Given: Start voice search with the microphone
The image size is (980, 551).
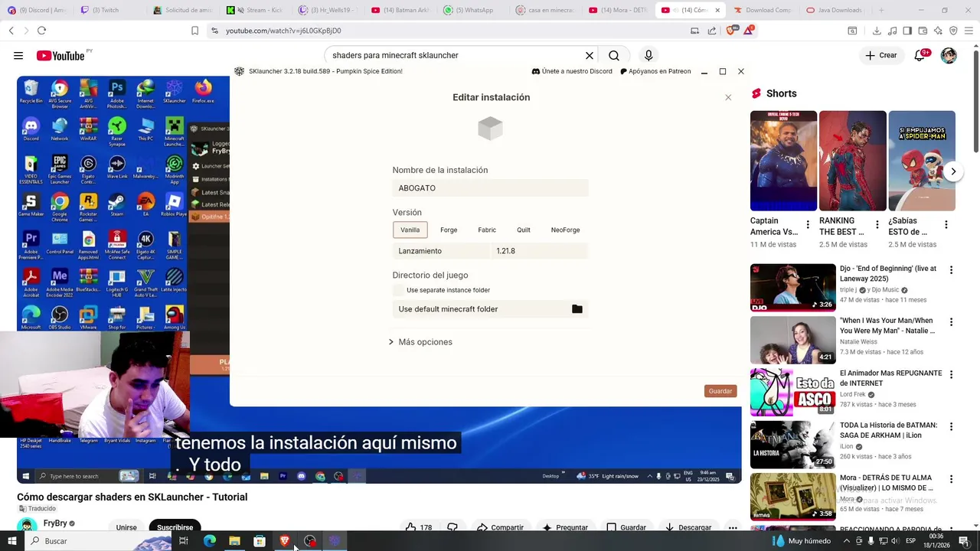Looking at the screenshot, I should [x=648, y=56].
